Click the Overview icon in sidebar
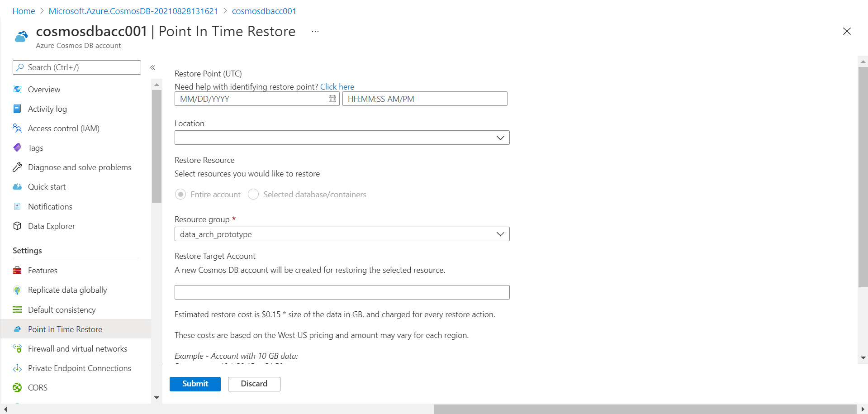This screenshot has height=414, width=868. click(x=17, y=89)
